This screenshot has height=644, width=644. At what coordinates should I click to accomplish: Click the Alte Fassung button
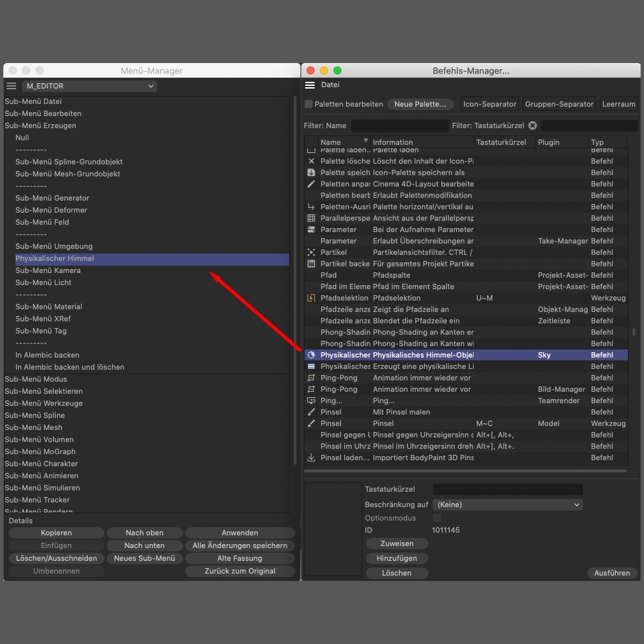(240, 558)
